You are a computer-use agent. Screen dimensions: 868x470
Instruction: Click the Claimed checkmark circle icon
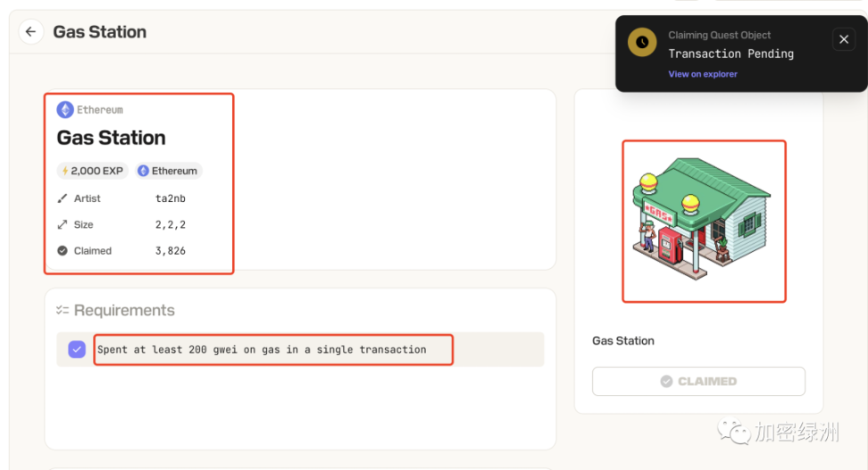click(x=63, y=251)
